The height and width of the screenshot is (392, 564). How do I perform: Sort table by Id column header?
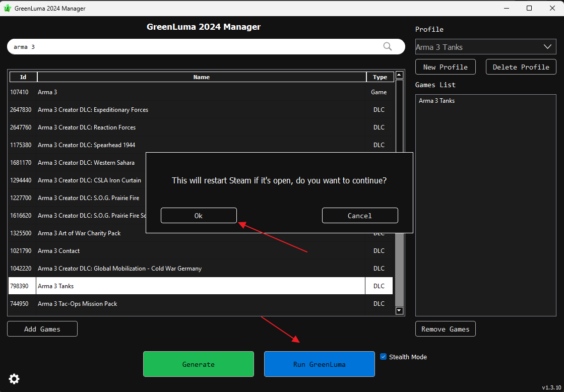point(23,77)
